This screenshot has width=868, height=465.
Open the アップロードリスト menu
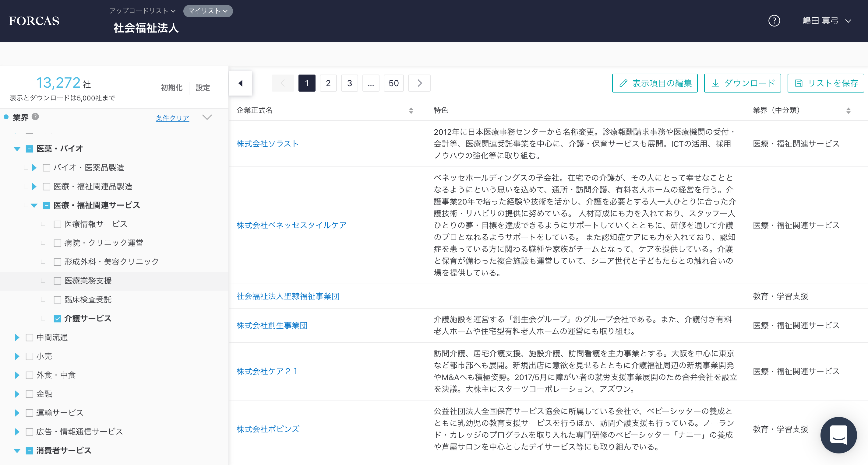pos(142,11)
